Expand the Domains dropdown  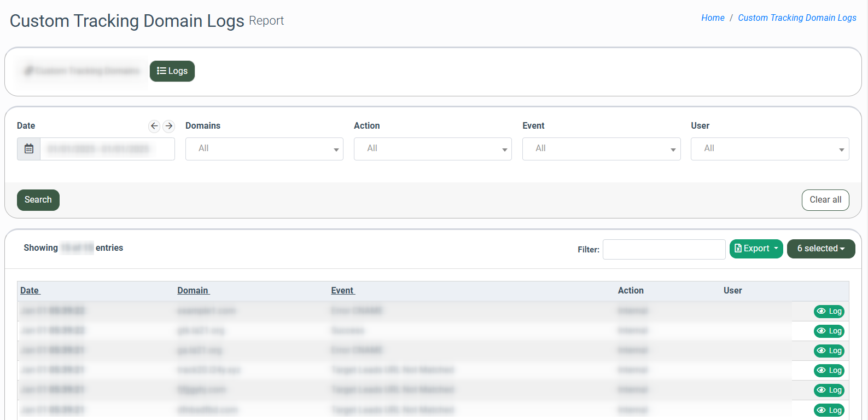(264, 149)
